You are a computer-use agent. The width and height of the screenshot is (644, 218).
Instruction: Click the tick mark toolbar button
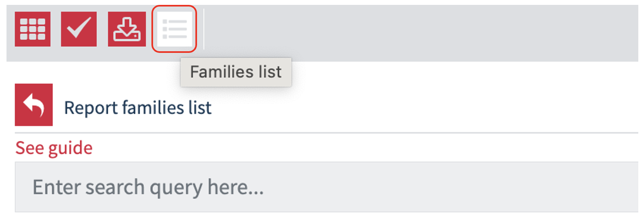tap(79, 29)
